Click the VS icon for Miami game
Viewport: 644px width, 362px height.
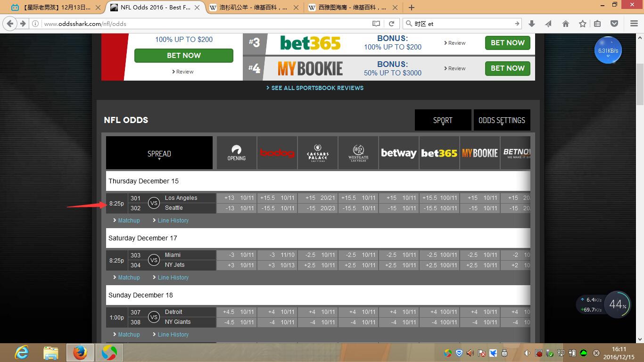pos(154,260)
